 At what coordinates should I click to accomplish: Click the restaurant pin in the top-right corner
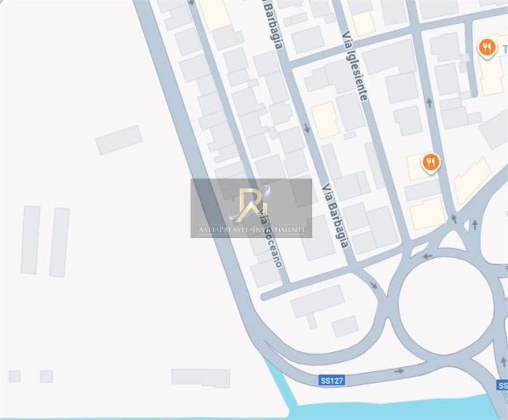(x=487, y=48)
